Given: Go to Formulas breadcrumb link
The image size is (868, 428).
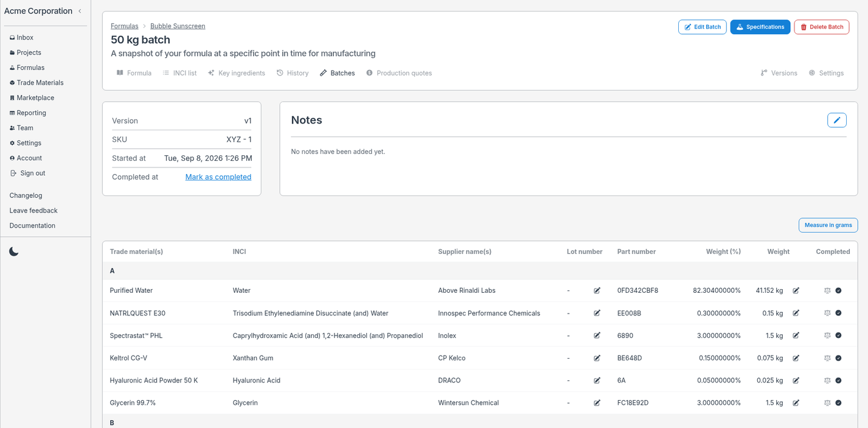Looking at the screenshot, I should [x=125, y=26].
